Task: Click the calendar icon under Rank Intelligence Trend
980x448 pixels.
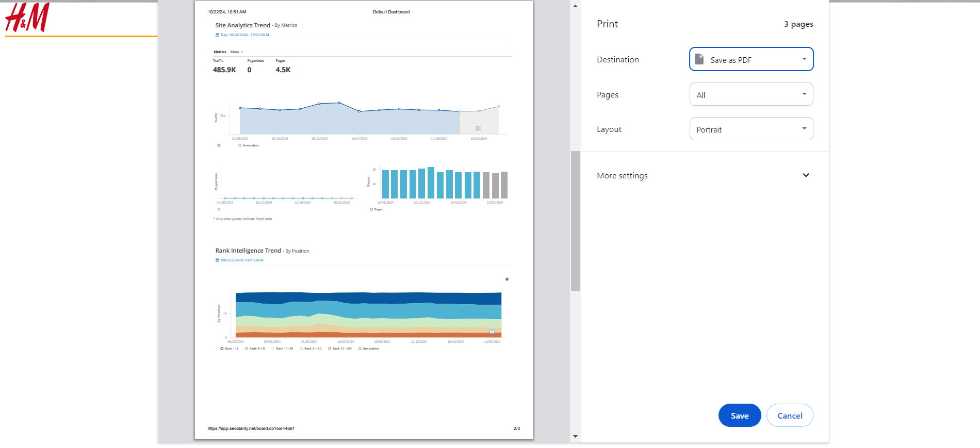Action: pos(217,260)
